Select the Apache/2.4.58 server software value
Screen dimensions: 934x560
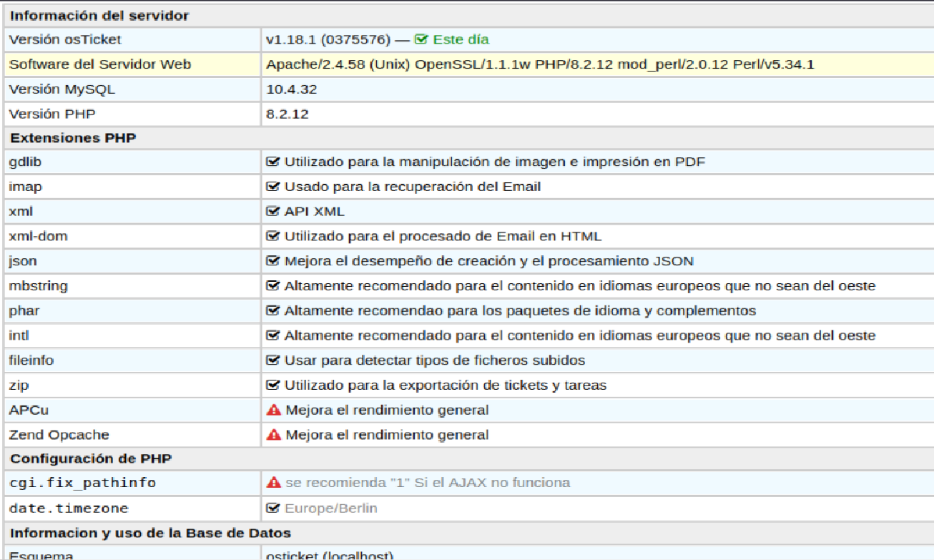pos(540,65)
